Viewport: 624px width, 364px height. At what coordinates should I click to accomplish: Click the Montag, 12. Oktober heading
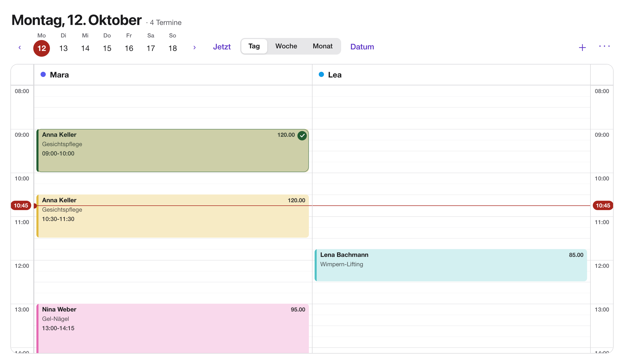77,20
